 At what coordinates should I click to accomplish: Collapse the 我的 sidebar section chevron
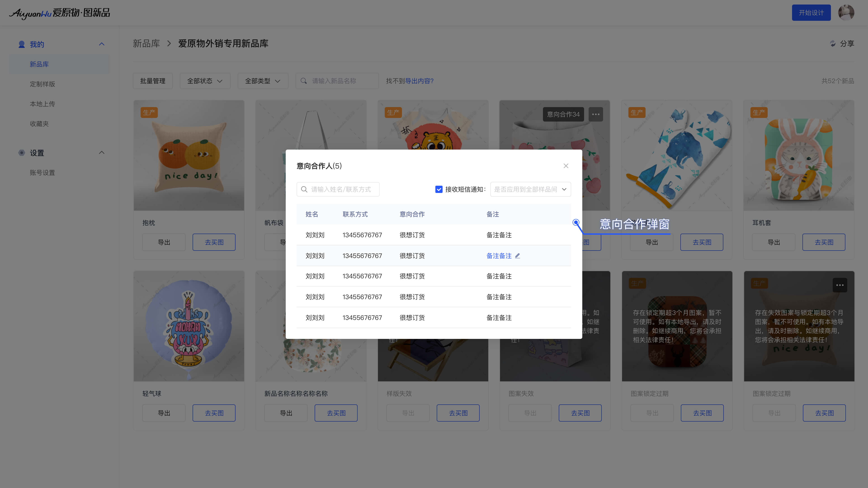tap(101, 44)
